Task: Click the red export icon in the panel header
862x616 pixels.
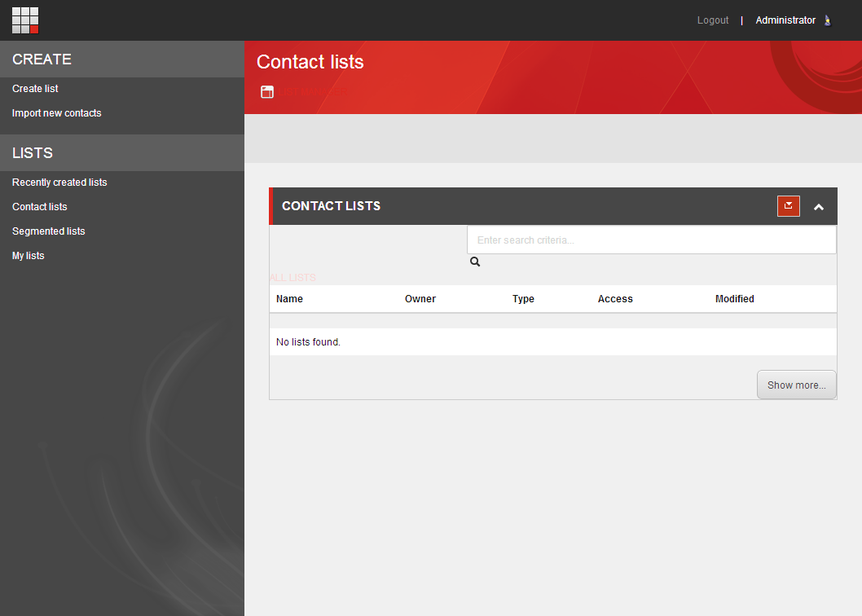Action: click(x=787, y=206)
